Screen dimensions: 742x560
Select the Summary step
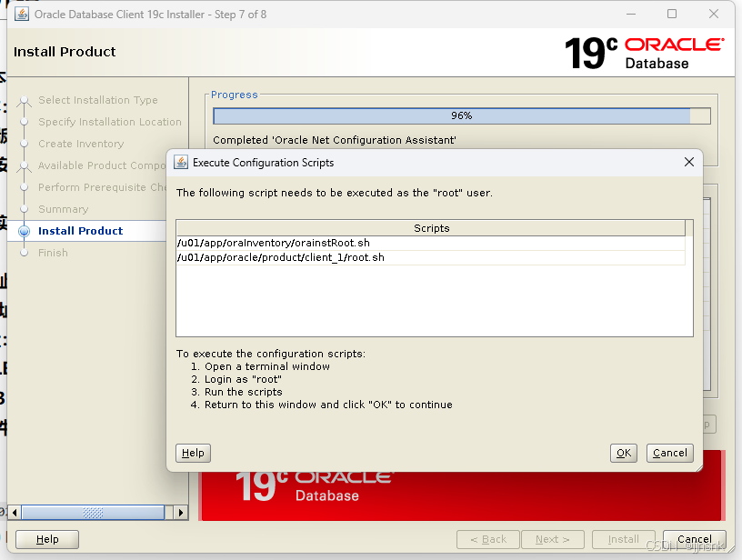(x=63, y=208)
